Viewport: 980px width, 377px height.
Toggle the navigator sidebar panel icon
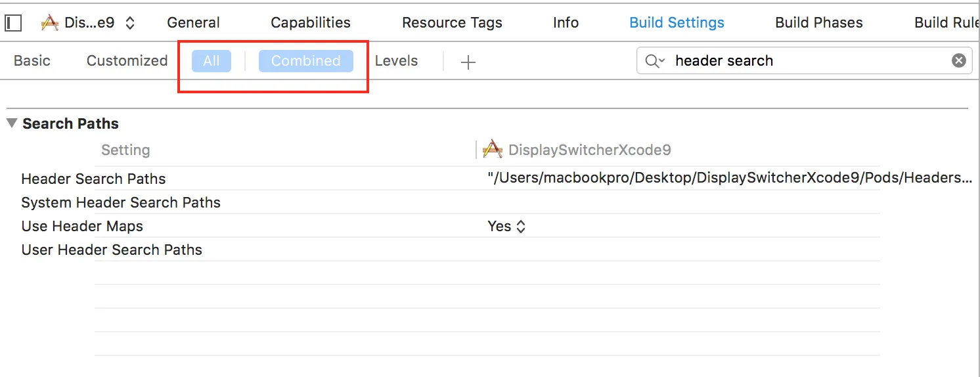click(x=13, y=23)
